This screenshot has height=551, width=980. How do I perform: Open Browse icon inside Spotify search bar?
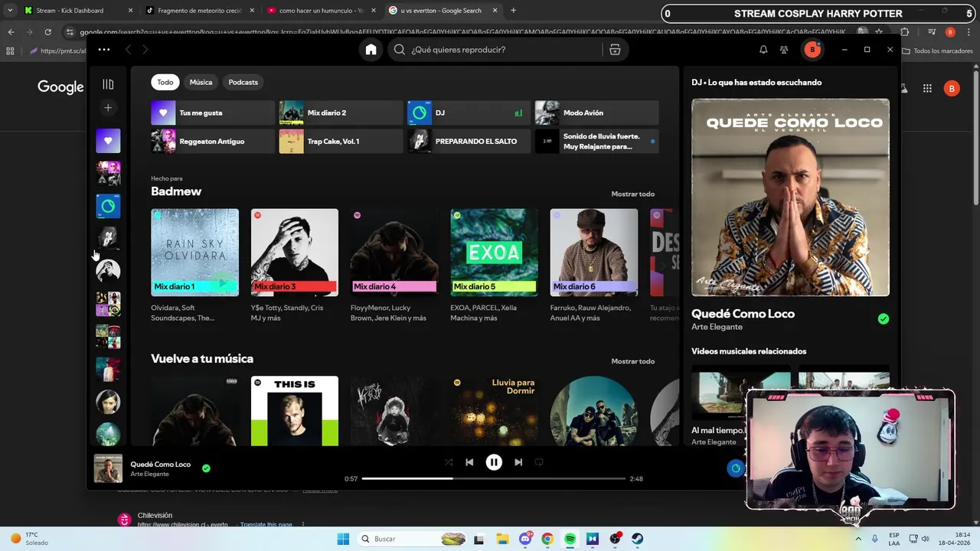(615, 50)
